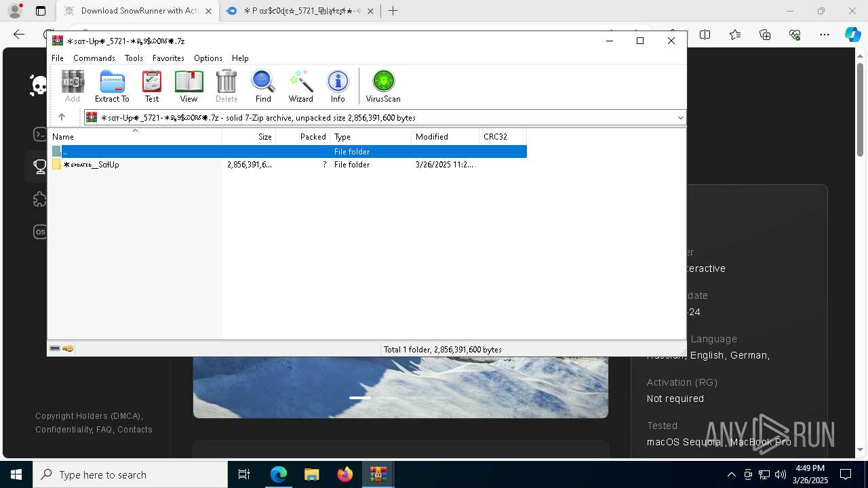This screenshot has width=868, height=488.
Task: Click the drive icon in WinRAR status bar
Action: pyautogui.click(x=56, y=349)
